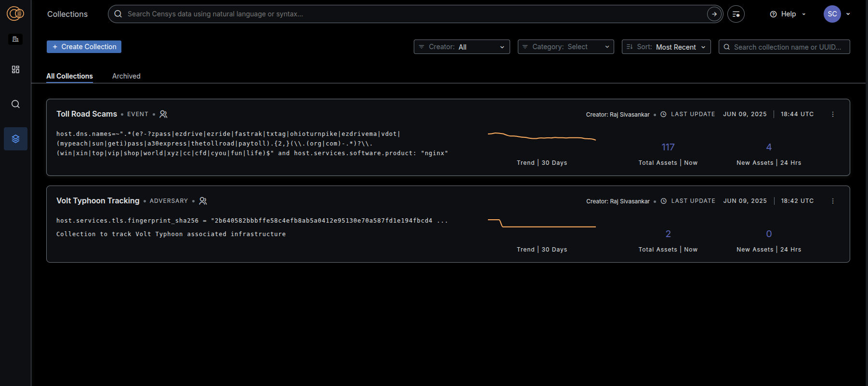Screen dimensions: 868x386
Task: Expand the Category filter dropdown
Action: tap(566, 47)
